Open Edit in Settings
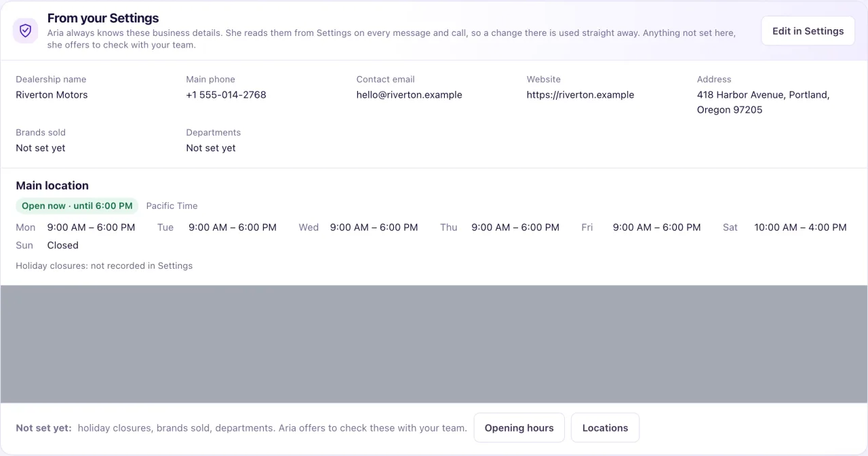Viewport: 868px width, 456px height. [x=808, y=31]
